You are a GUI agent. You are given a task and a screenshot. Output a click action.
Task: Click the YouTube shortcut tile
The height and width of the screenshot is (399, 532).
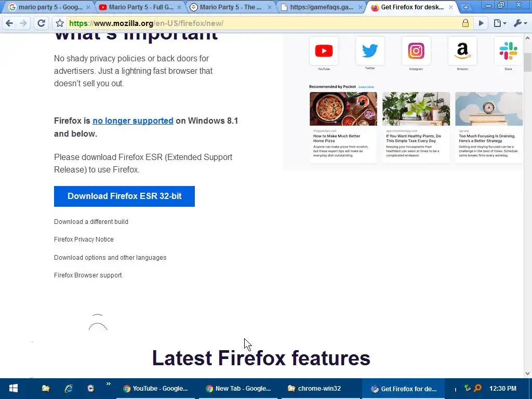coord(324,51)
